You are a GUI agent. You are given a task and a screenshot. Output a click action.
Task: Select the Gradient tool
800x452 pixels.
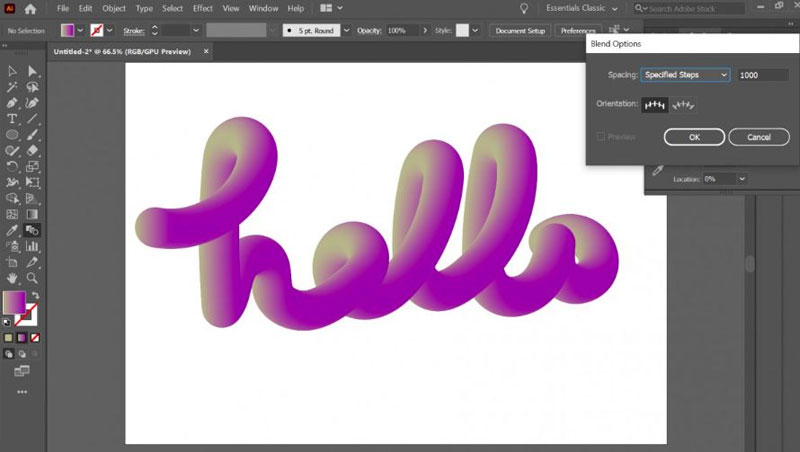coord(32,214)
